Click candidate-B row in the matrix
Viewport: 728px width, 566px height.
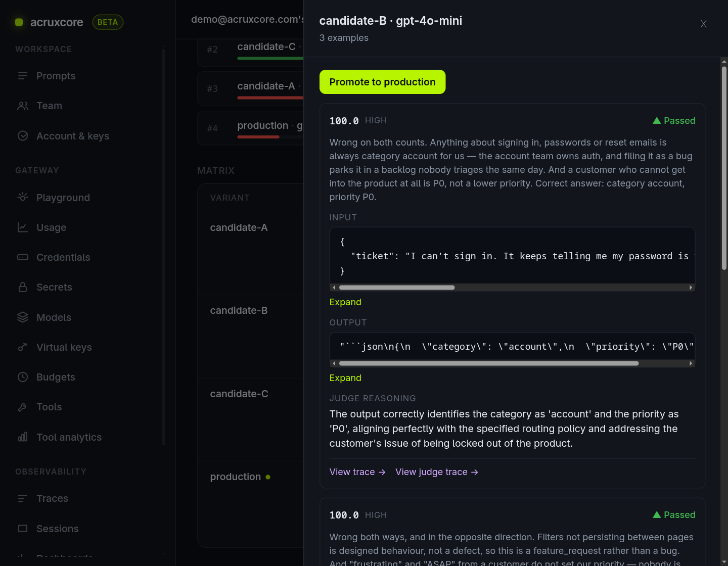(251, 337)
